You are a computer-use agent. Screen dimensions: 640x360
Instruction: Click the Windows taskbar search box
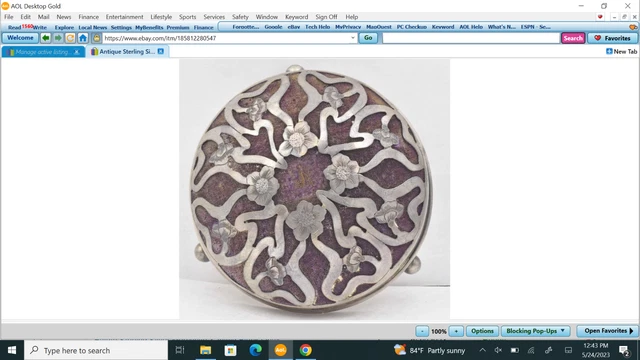coord(96,350)
